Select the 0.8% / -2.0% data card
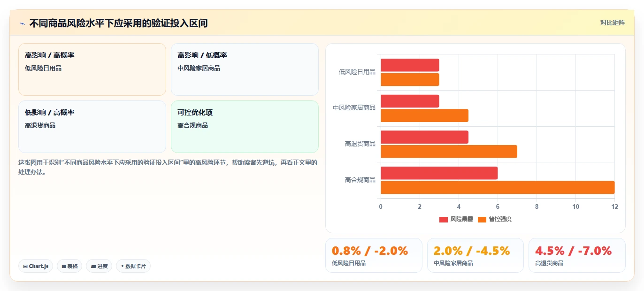Image resolution: width=644 pixels, height=291 pixels. point(374,255)
